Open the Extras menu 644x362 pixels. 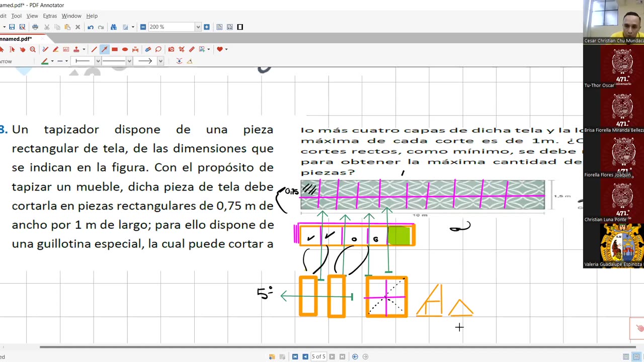click(x=50, y=16)
